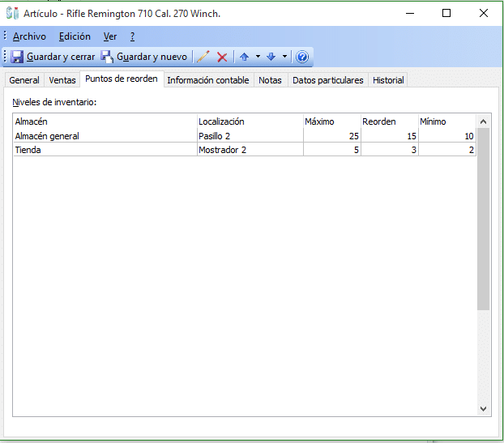504x443 pixels.
Task: Click the pencil edit icon
Action: click(203, 57)
